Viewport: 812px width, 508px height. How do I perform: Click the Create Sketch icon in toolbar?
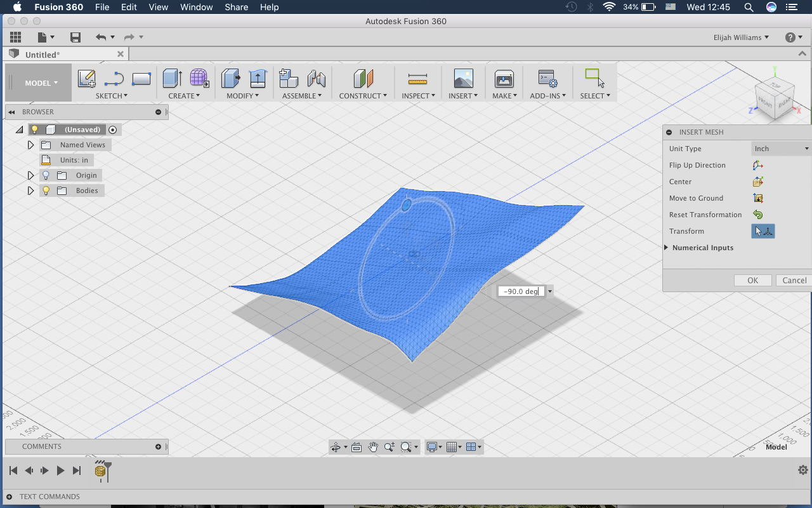point(86,79)
